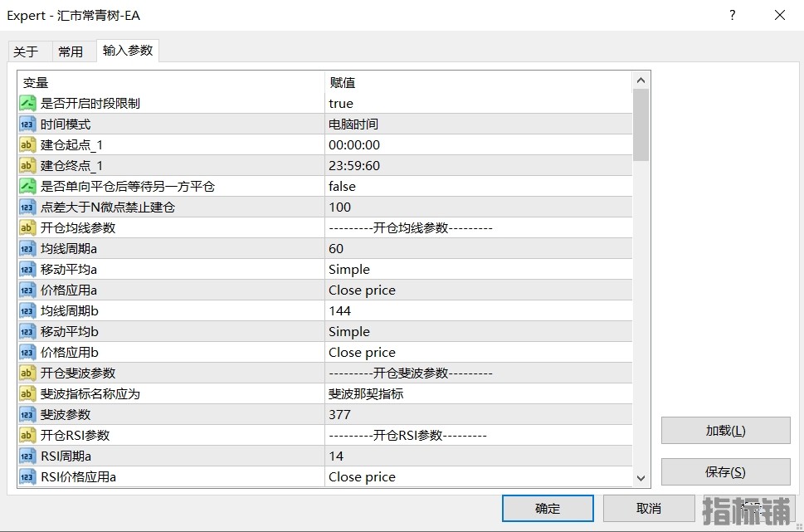This screenshot has width=804, height=532.
Task: Click the ab icon beside 开仓RSI参数
Action: pos(27,436)
